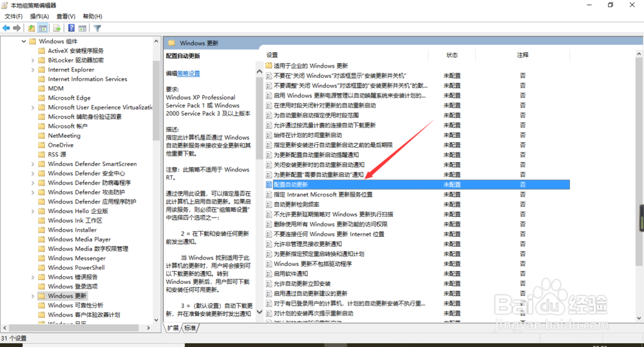Click the folder icon beside Microsoft Edge
644x347 pixels.
[x=41, y=98]
